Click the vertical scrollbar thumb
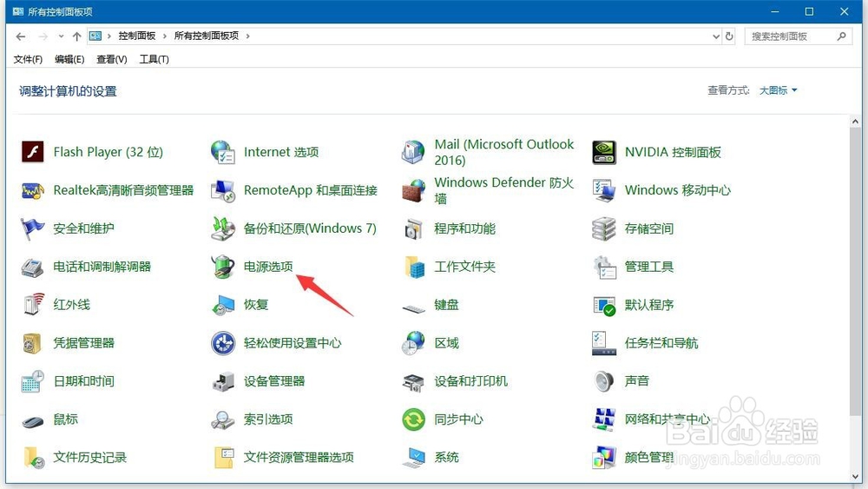The image size is (868, 489). [856, 271]
